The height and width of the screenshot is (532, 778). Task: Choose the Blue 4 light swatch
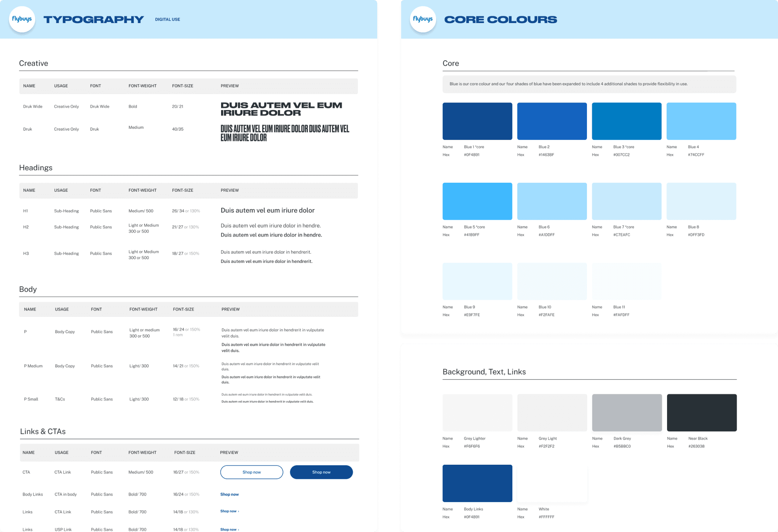point(701,121)
